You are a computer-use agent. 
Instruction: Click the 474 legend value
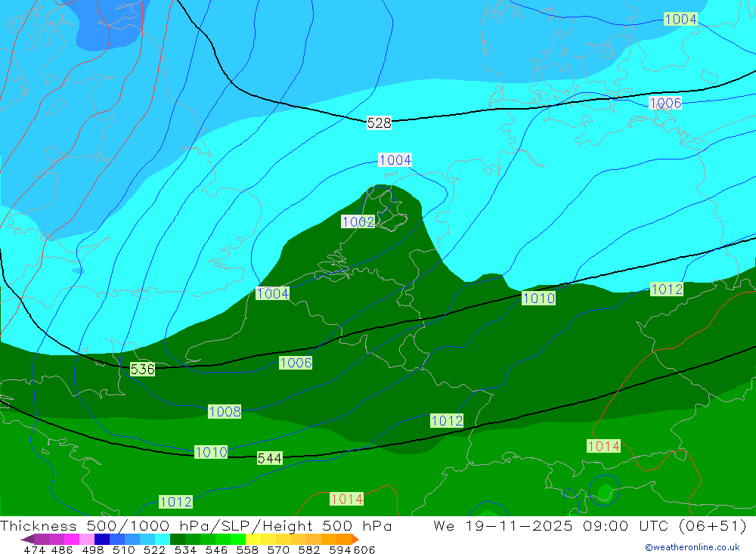34,549
